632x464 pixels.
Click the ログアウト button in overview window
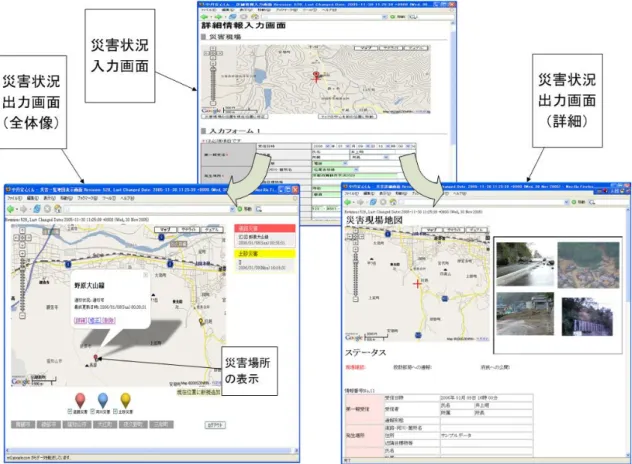[x=215, y=425]
